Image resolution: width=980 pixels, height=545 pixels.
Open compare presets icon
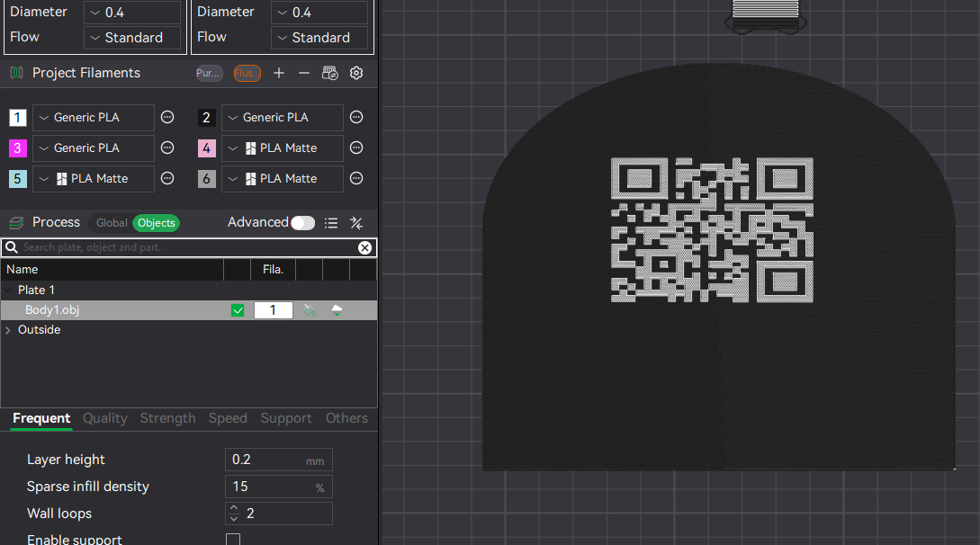(x=356, y=223)
